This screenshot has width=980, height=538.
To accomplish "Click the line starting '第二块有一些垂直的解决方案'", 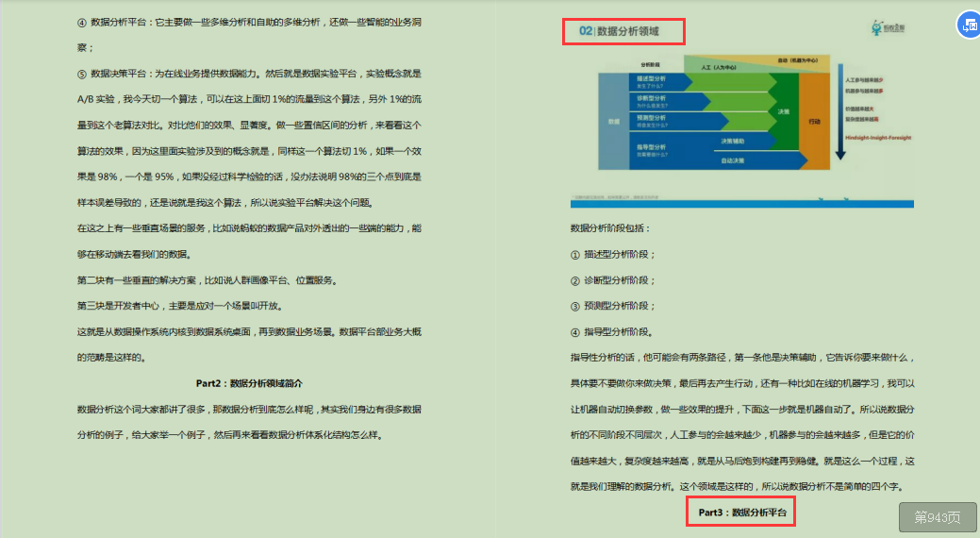I will point(208,280).
